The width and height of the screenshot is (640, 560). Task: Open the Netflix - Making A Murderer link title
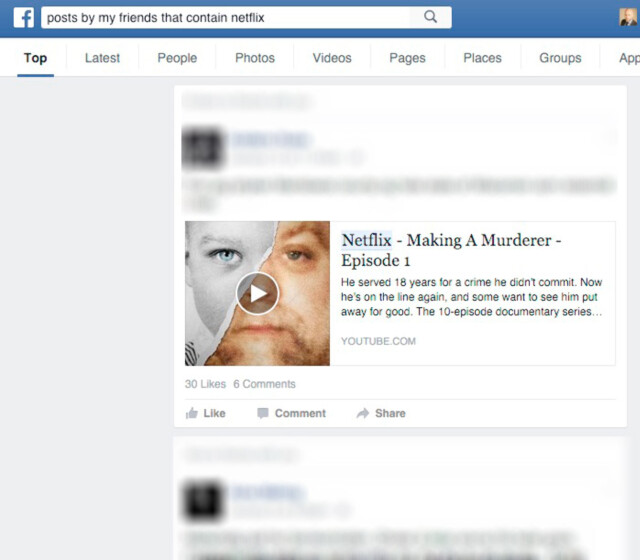click(451, 250)
